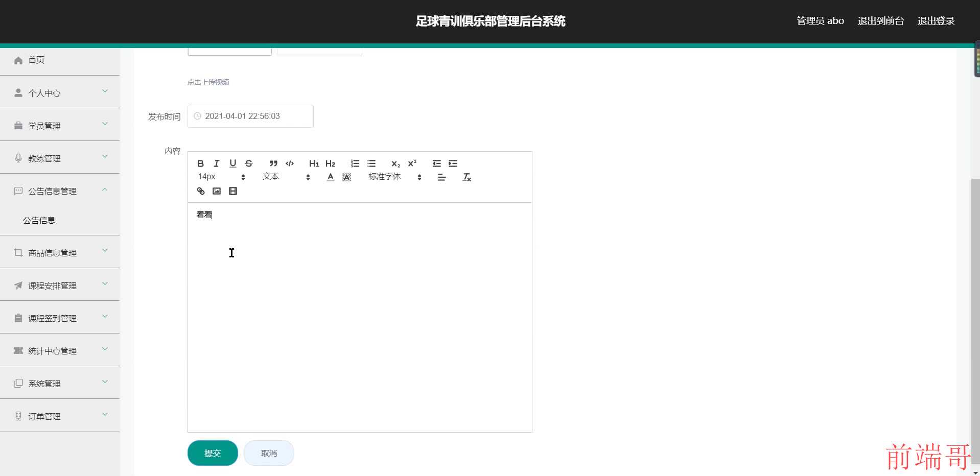Insert a video into content
The image size is (980, 476).
pyautogui.click(x=233, y=191)
